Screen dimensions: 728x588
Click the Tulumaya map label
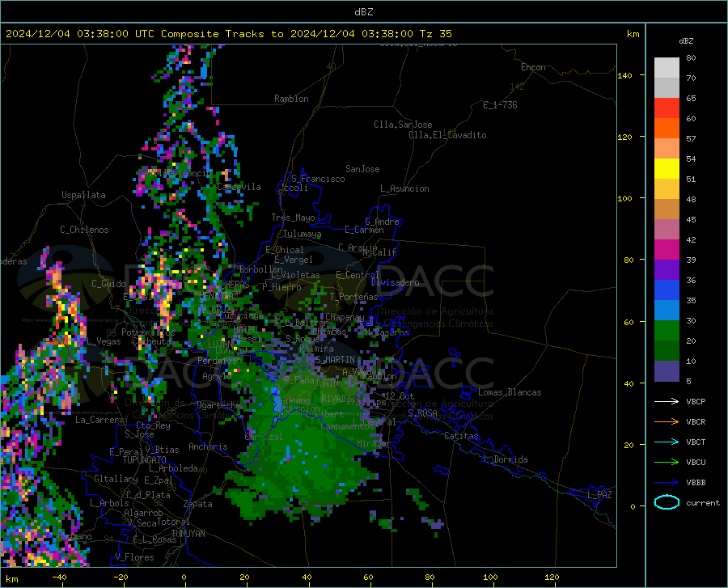[302, 234]
